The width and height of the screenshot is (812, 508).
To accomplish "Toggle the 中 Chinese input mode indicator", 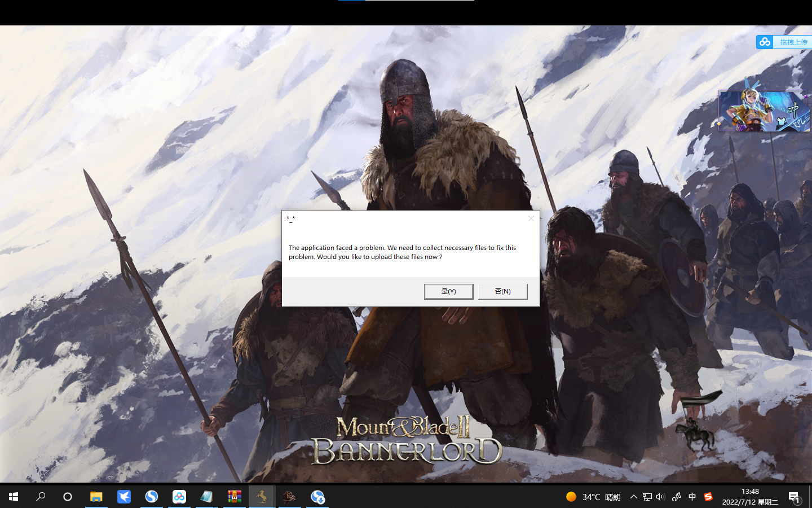I will [692, 497].
